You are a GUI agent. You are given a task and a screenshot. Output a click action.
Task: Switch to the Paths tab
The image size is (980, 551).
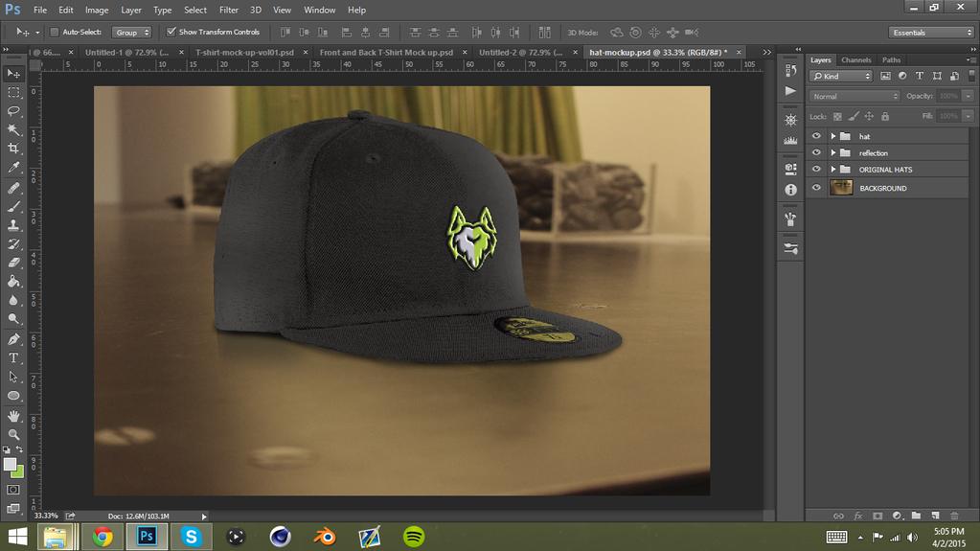(891, 60)
